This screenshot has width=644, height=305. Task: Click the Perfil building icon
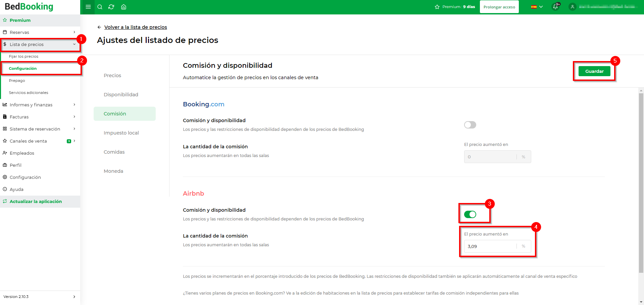5,165
